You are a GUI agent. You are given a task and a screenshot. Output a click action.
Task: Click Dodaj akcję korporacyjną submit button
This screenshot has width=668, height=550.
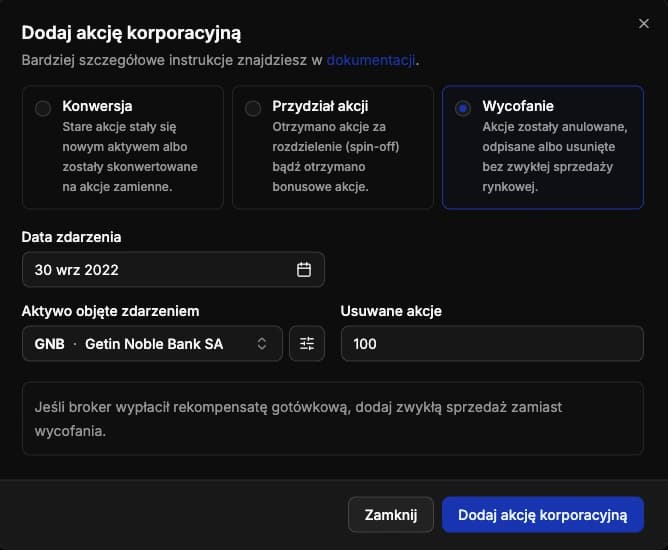(x=543, y=515)
